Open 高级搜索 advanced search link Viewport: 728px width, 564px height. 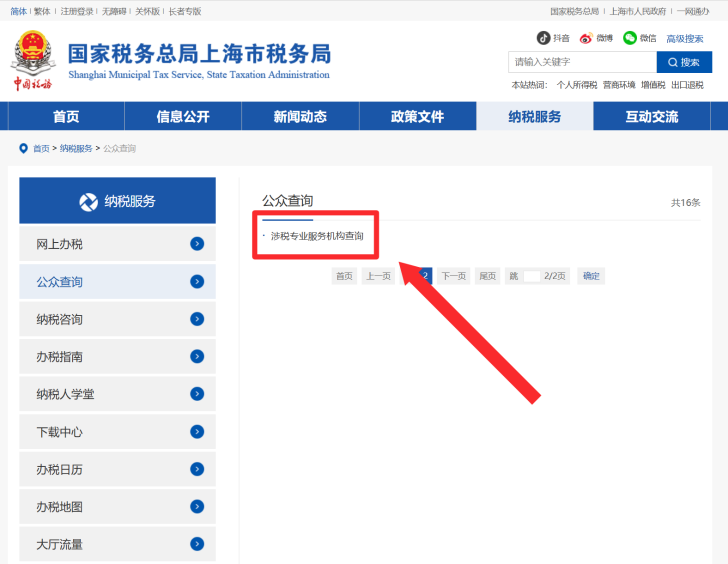pyautogui.click(x=685, y=39)
